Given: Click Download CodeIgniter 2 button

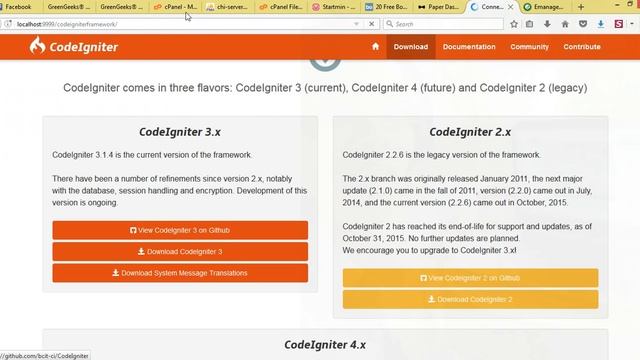Looking at the screenshot, I should tap(470, 299).
